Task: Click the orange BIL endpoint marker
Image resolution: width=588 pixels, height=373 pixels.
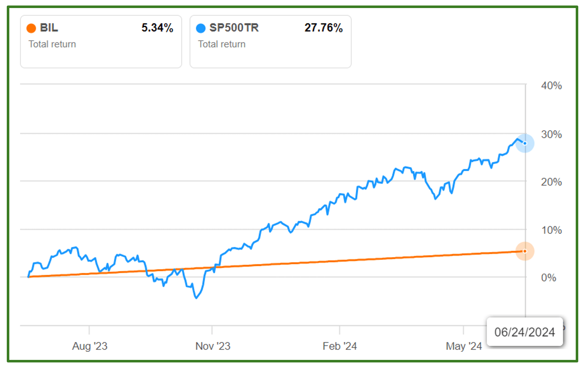Action: click(x=525, y=251)
